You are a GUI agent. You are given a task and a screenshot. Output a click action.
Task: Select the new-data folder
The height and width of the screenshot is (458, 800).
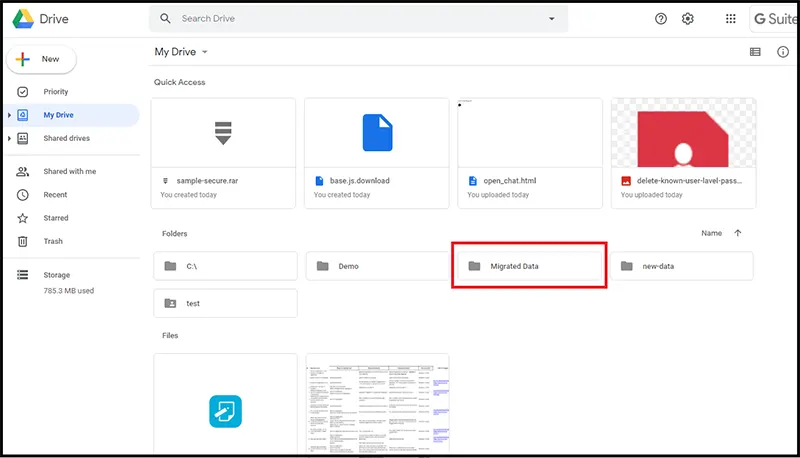click(682, 266)
